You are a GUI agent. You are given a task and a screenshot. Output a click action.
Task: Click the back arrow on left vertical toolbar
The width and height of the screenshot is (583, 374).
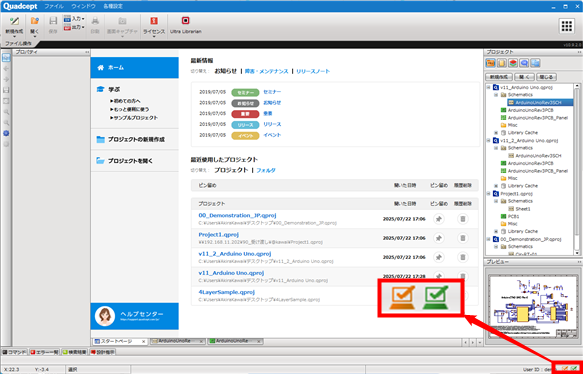click(x=6, y=69)
